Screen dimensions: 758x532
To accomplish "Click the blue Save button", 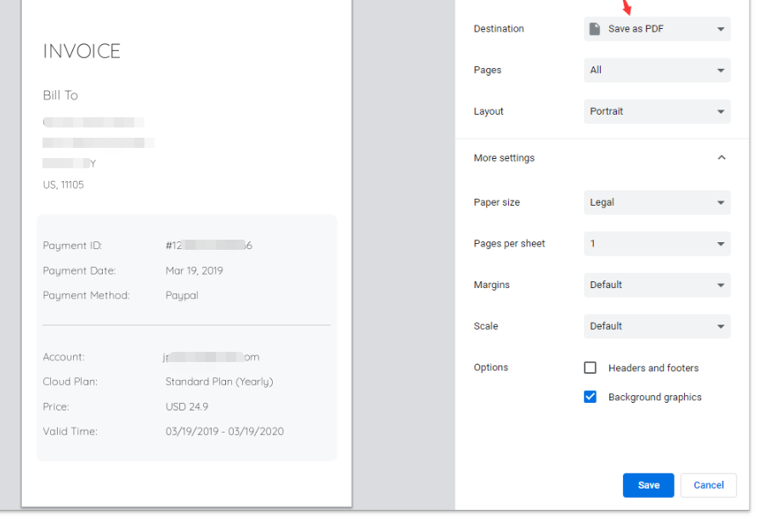I will (x=648, y=485).
